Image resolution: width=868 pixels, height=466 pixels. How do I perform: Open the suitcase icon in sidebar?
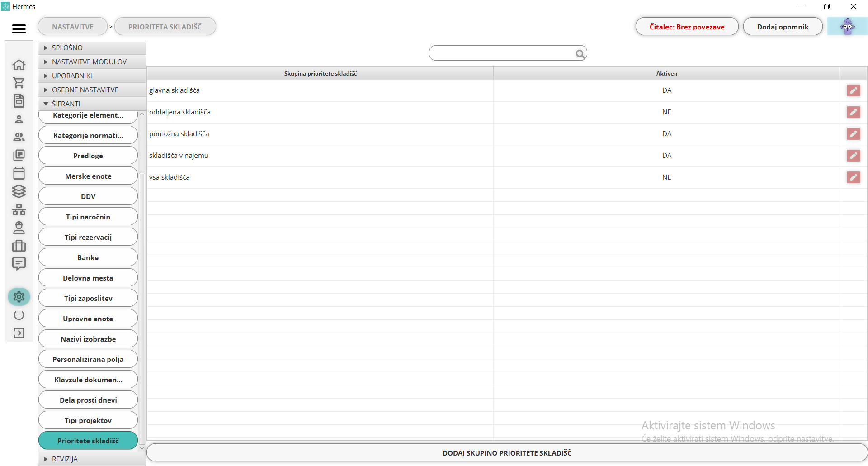pos(19,246)
